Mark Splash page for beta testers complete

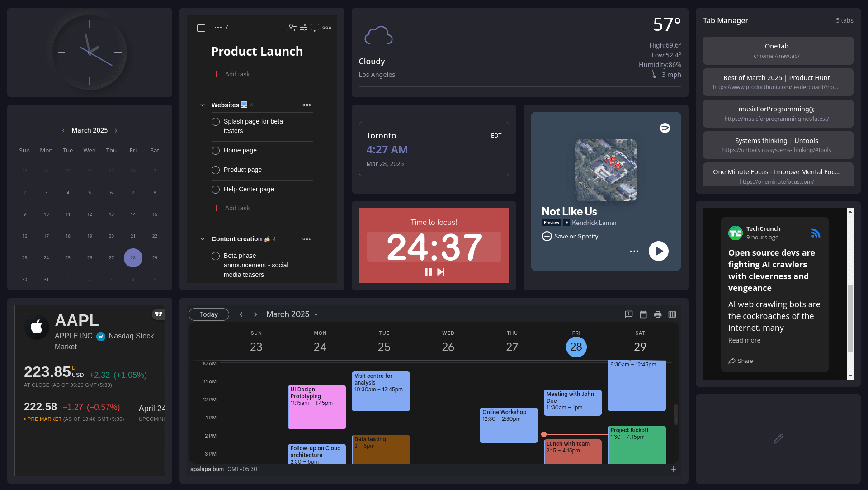(216, 122)
